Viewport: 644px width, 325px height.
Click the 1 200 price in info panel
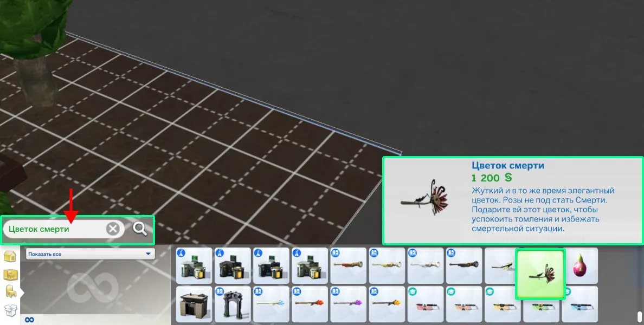click(492, 178)
